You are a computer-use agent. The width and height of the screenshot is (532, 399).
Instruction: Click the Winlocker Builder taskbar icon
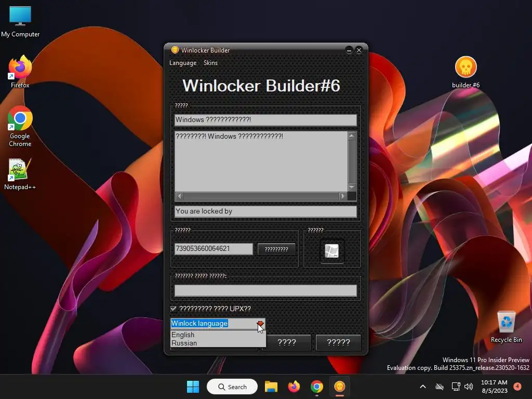(339, 387)
